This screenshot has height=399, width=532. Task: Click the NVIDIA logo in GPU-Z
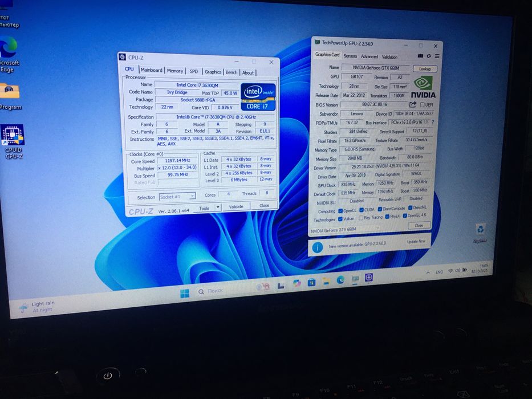pyautogui.click(x=423, y=87)
